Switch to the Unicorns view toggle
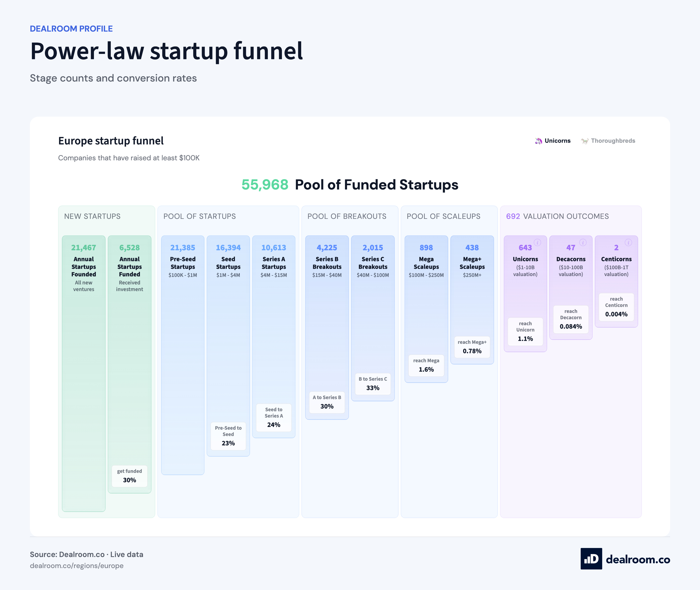Screen dimensions: 700x590 (x=553, y=141)
